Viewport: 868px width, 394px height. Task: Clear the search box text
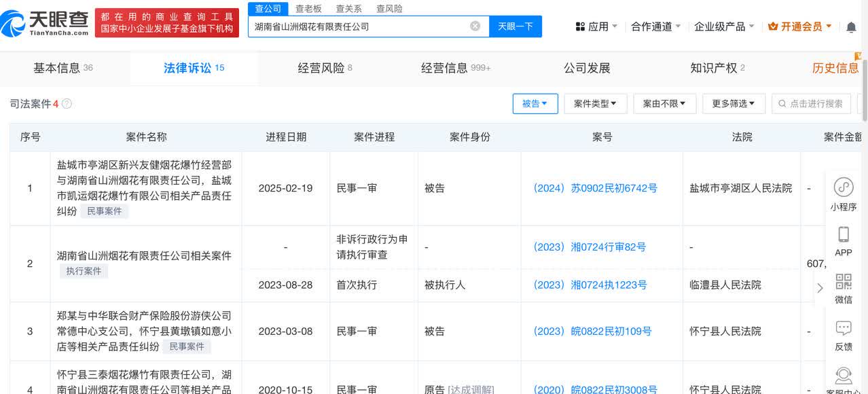click(x=475, y=26)
